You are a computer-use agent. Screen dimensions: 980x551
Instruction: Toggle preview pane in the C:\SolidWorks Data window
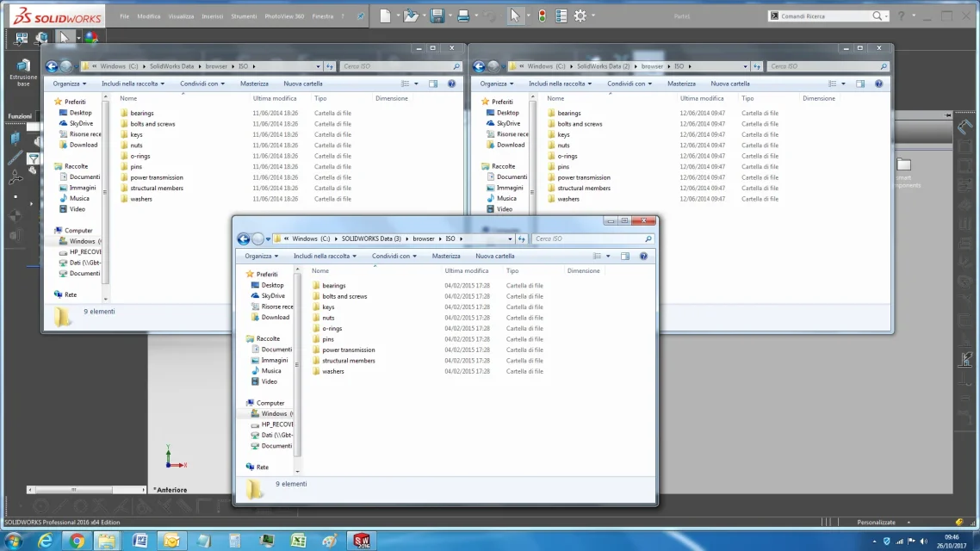tap(433, 84)
